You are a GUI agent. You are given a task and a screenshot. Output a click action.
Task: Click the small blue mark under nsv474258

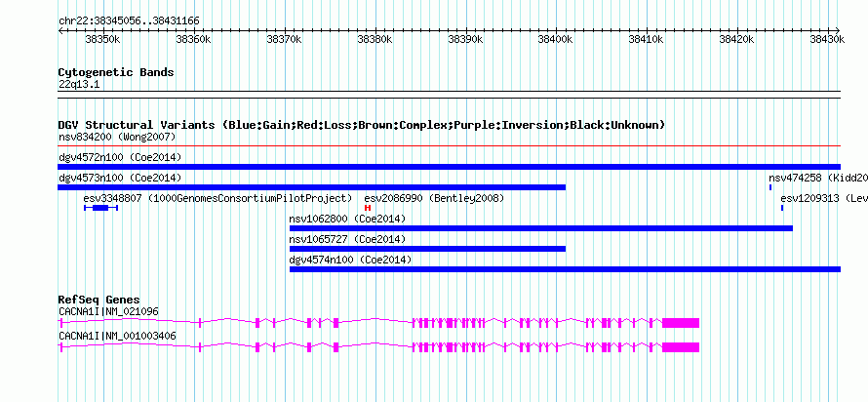point(770,187)
